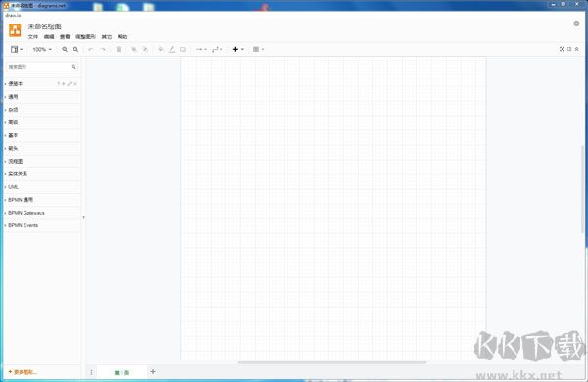Viewport: 588px width, 382px height.
Task: Expand the BPMN Events section
Action: pos(42,225)
